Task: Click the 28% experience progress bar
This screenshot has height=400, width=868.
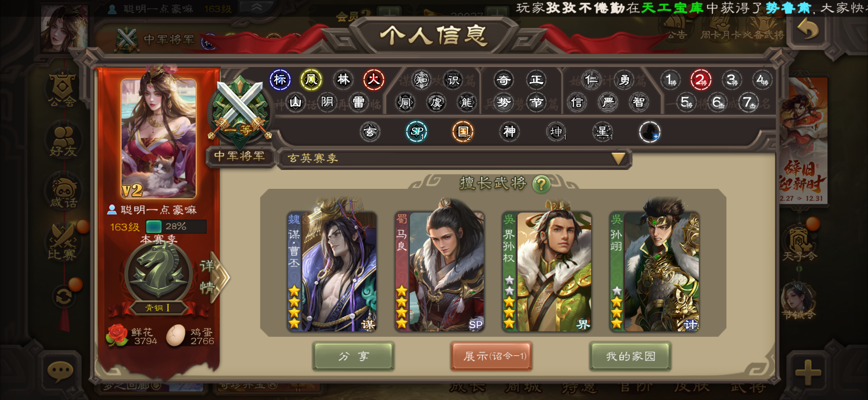Action: click(176, 226)
